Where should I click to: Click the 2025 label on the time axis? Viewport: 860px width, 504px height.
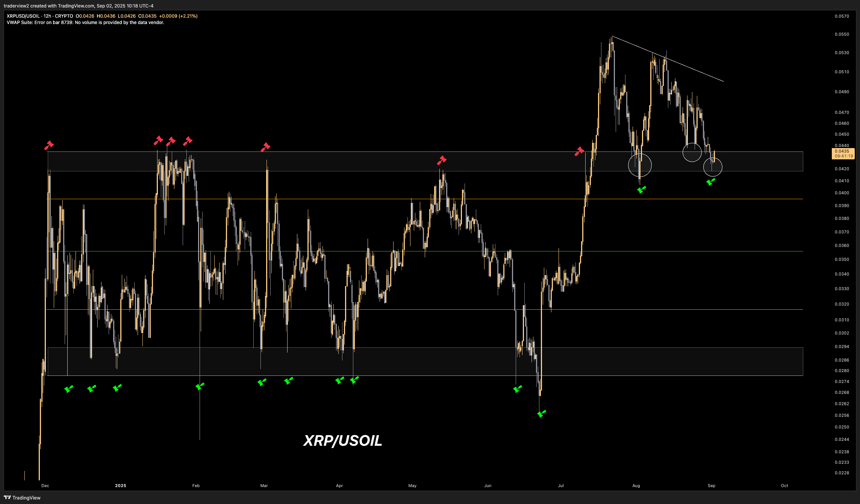coord(120,486)
